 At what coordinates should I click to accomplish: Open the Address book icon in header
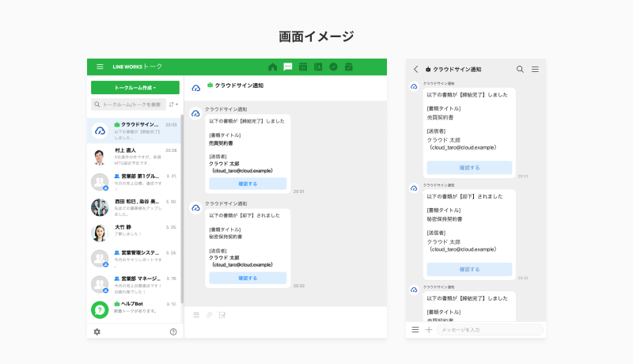[318, 66]
